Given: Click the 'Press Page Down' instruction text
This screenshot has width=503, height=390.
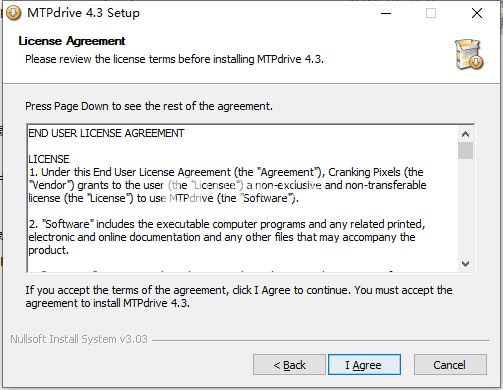Looking at the screenshot, I should (149, 106).
